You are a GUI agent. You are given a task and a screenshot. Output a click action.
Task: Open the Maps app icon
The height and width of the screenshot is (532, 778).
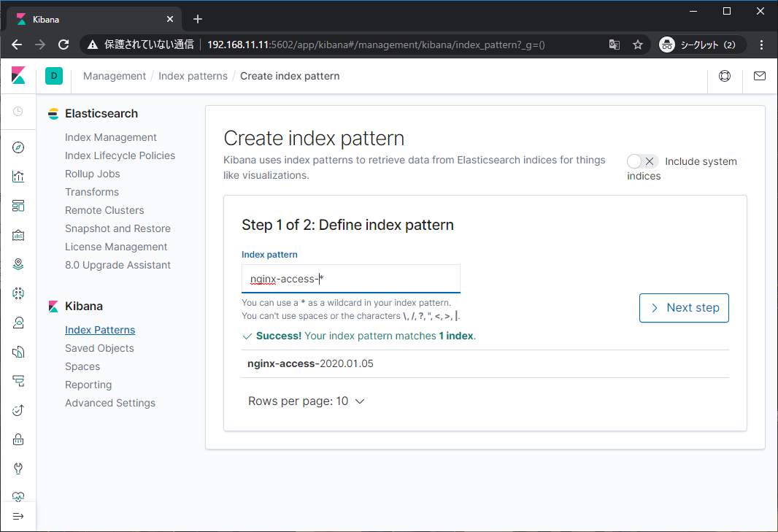click(x=18, y=263)
